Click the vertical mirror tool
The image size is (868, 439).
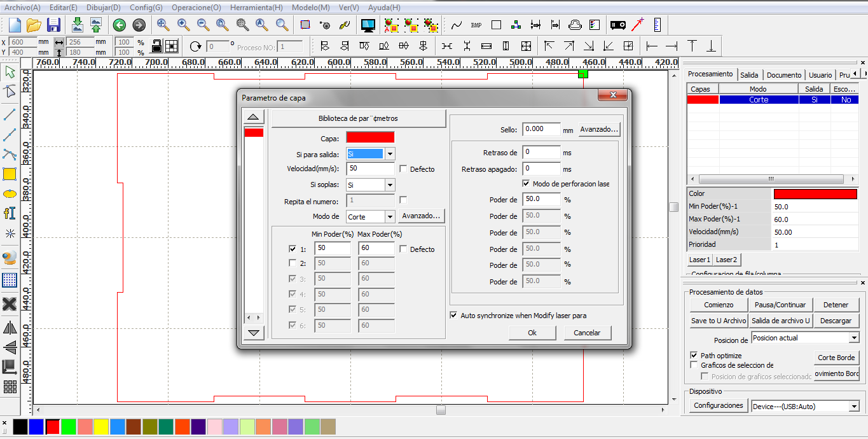tap(10, 347)
